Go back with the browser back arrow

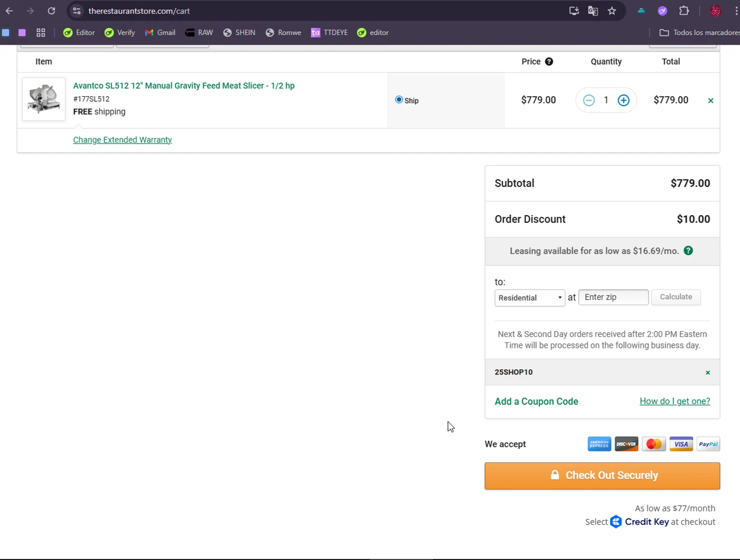click(x=9, y=11)
